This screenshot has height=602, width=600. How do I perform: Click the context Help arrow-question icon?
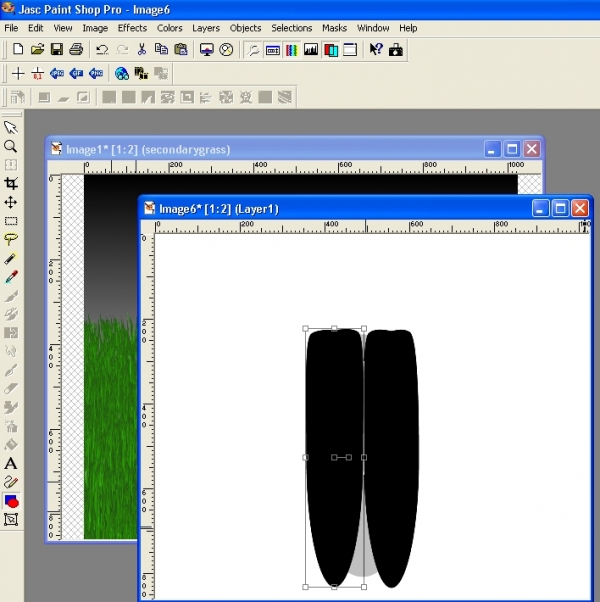[376, 50]
